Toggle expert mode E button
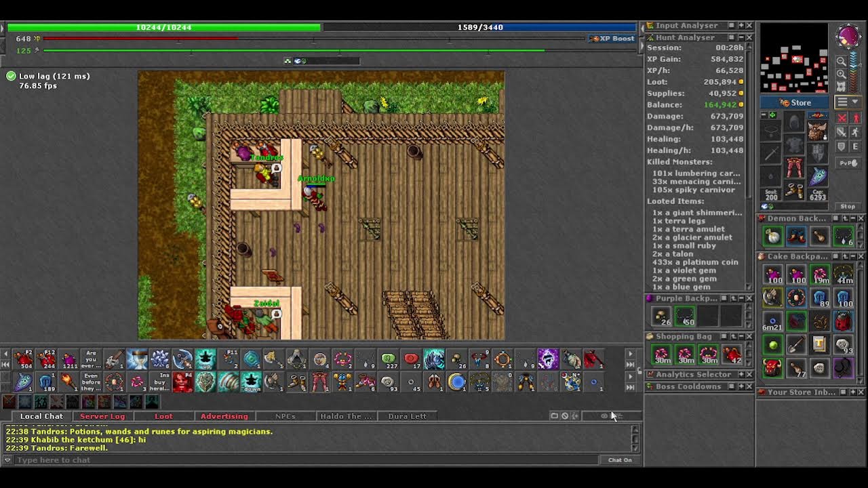868x488 pixels. pos(855,146)
